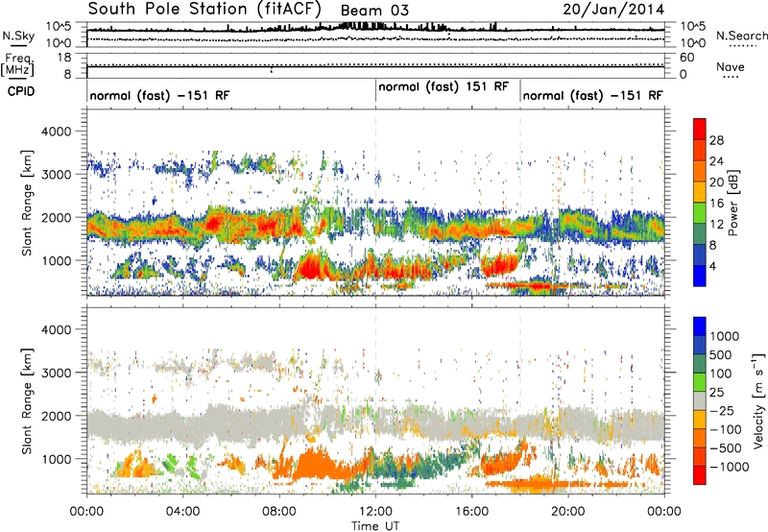Click the '28' label on Power color bar

point(716,140)
